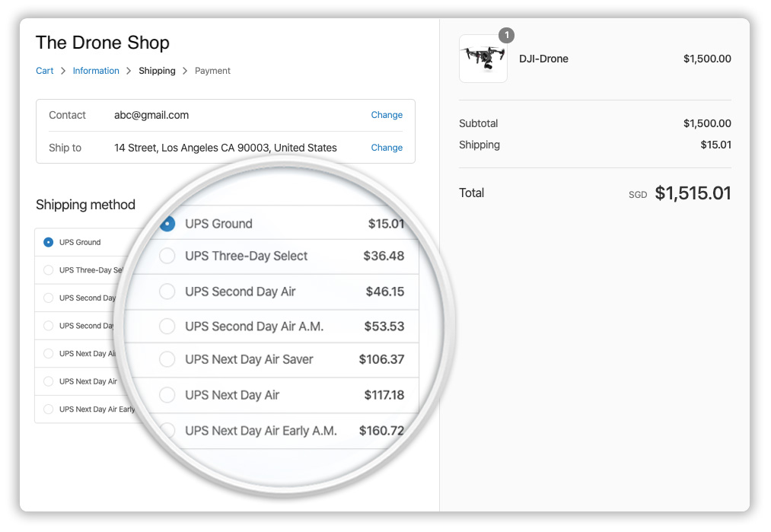Click the chevron before the Payment step
This screenshot has height=532, width=771.
tap(187, 70)
